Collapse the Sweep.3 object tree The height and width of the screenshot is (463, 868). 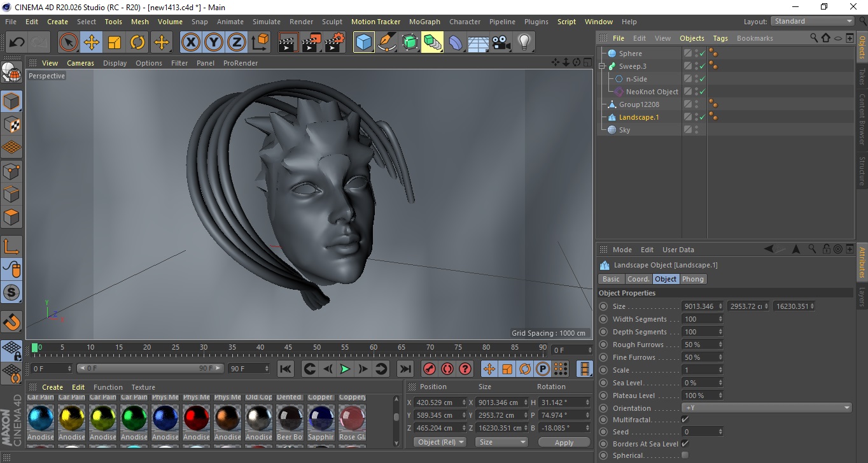602,66
